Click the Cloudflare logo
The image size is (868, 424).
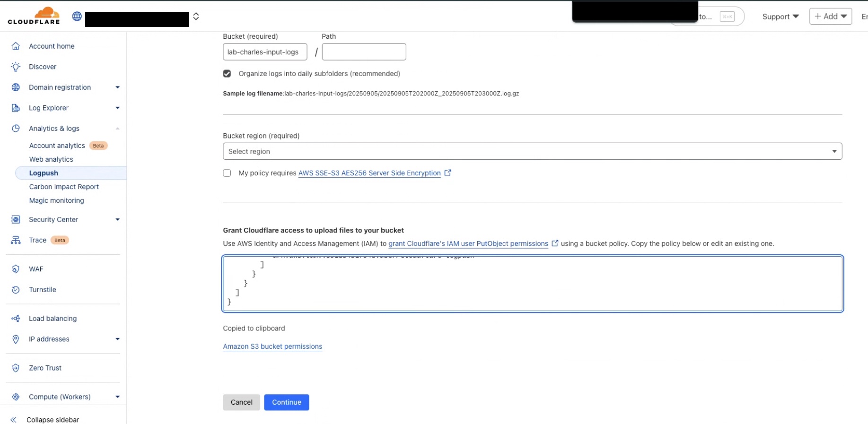click(x=34, y=16)
